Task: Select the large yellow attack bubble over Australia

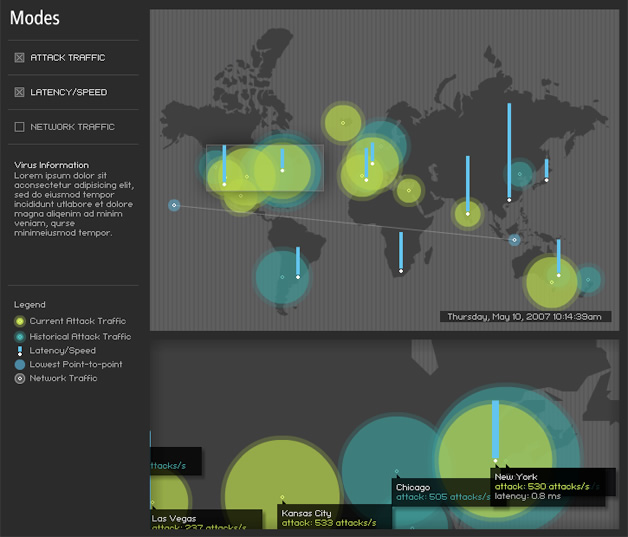Action: coord(552,282)
